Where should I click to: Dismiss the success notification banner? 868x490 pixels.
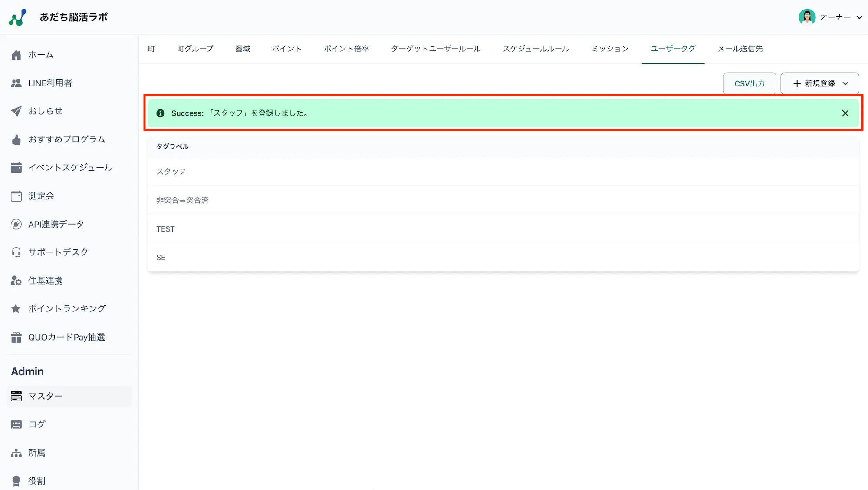845,113
